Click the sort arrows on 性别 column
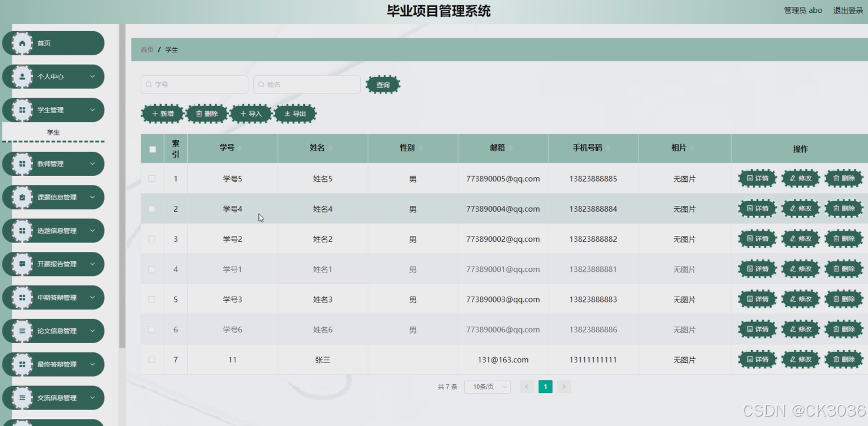The height and width of the screenshot is (426, 868). (x=420, y=148)
